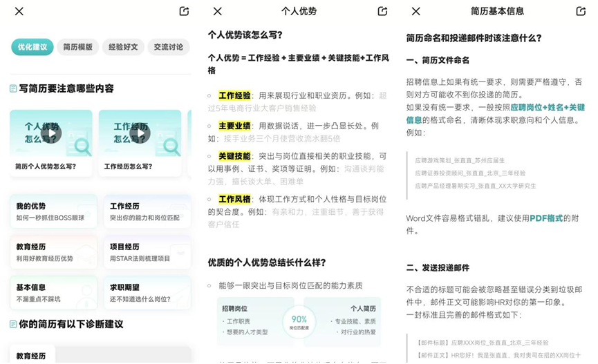Image resolution: width=598 pixels, height=364 pixels.
Task: Click the magnifier icon on 个人优势 thumbnail
Action: click(82, 146)
